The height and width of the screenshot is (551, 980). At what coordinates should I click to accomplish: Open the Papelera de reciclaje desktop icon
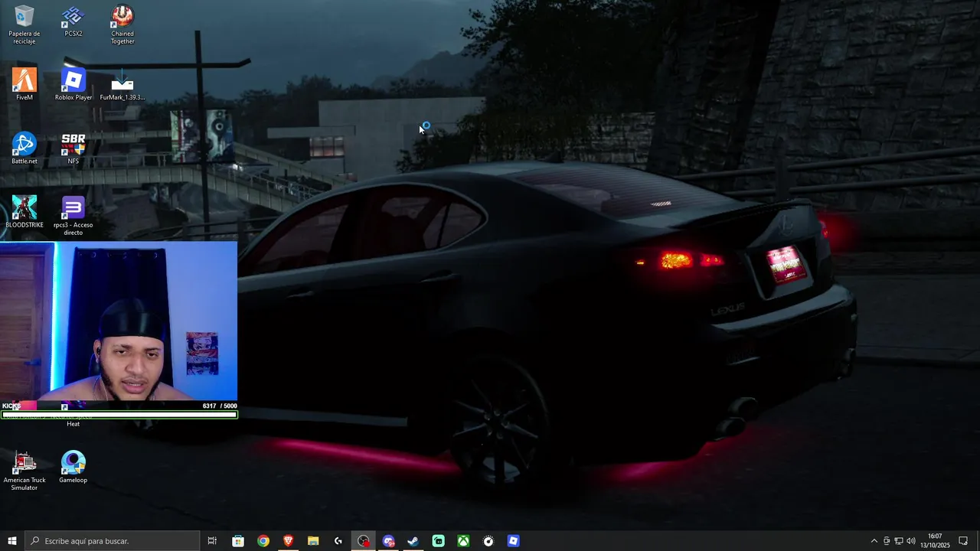click(x=24, y=24)
